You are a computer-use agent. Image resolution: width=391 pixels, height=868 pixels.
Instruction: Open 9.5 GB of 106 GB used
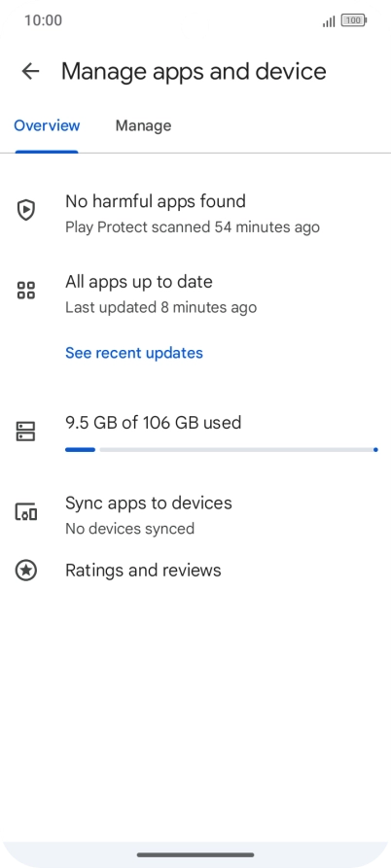pos(154,423)
